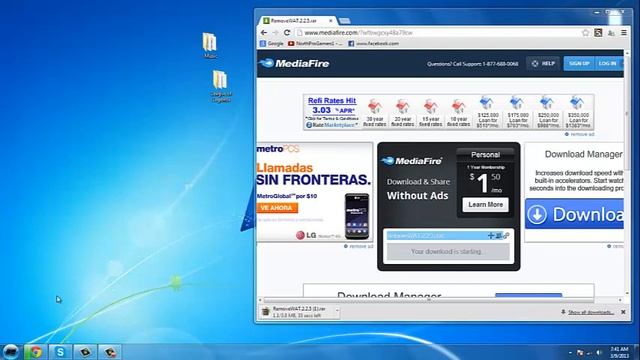Select the 20 year fixed rates house icon
The image size is (640, 360).
[x=402, y=106]
